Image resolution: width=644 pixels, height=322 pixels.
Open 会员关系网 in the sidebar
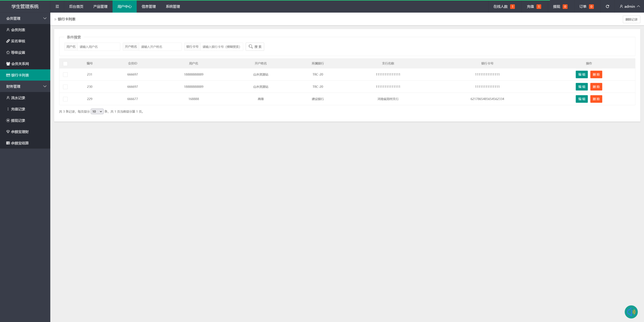click(x=25, y=64)
